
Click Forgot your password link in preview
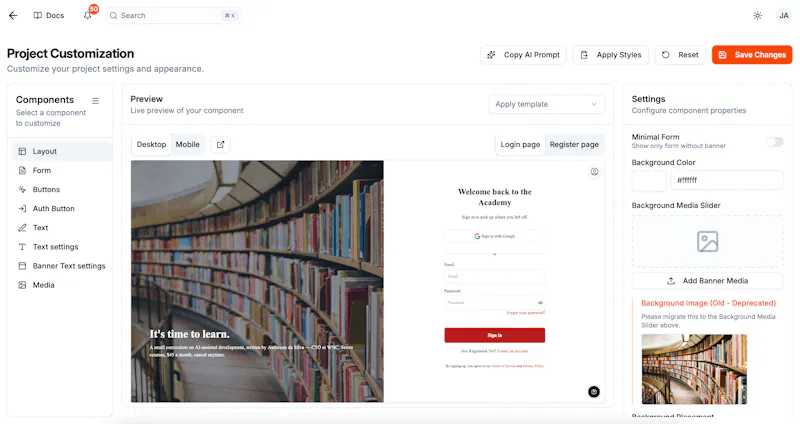point(526,313)
